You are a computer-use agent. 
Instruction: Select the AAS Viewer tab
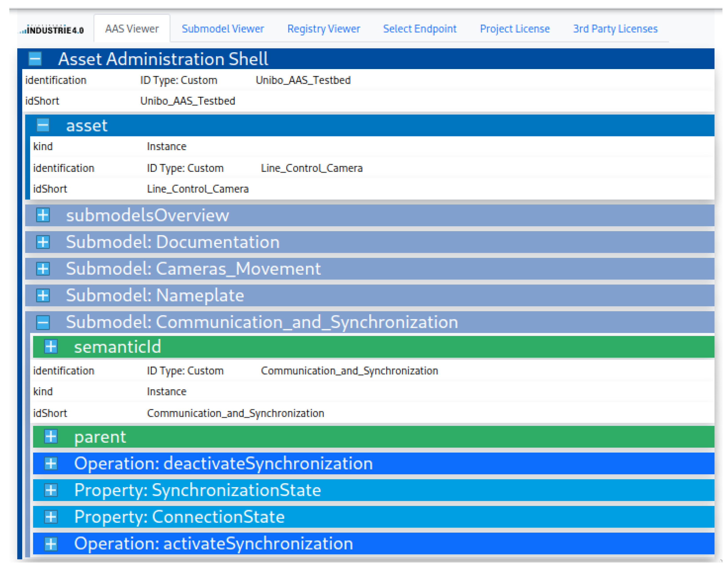(132, 29)
